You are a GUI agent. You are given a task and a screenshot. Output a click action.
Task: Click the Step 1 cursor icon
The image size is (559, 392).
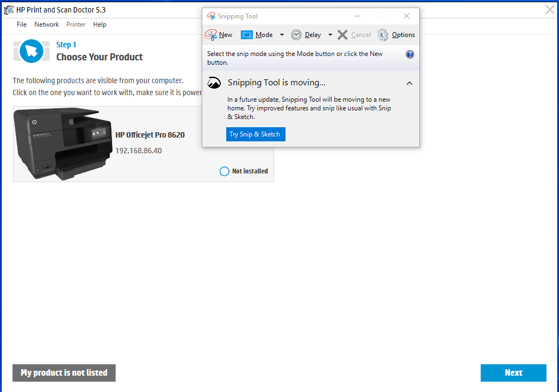tap(32, 51)
